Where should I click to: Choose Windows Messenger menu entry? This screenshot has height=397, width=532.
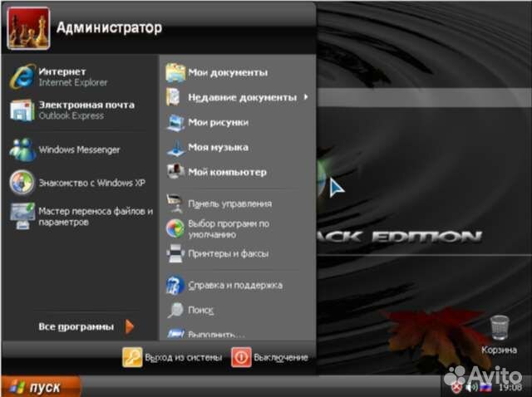(x=79, y=149)
